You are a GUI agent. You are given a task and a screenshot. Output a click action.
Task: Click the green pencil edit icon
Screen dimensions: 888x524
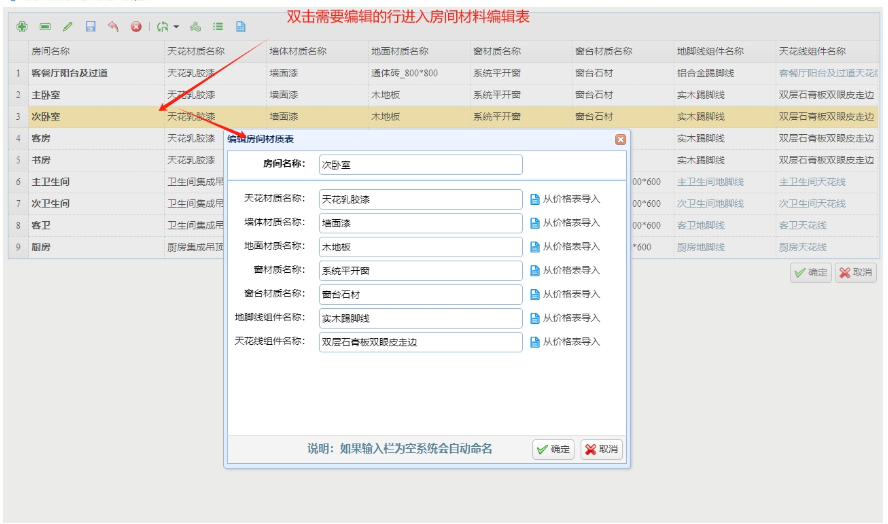coord(67,26)
